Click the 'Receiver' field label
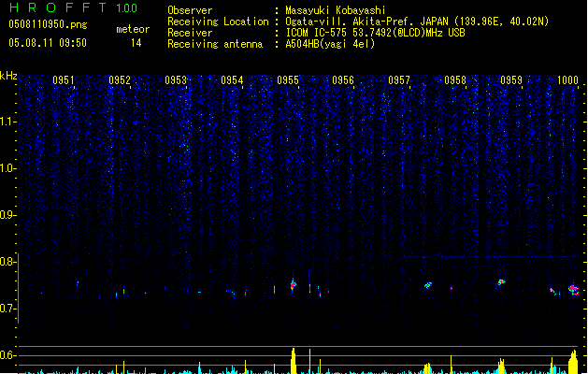The image size is (588, 374). pos(190,33)
